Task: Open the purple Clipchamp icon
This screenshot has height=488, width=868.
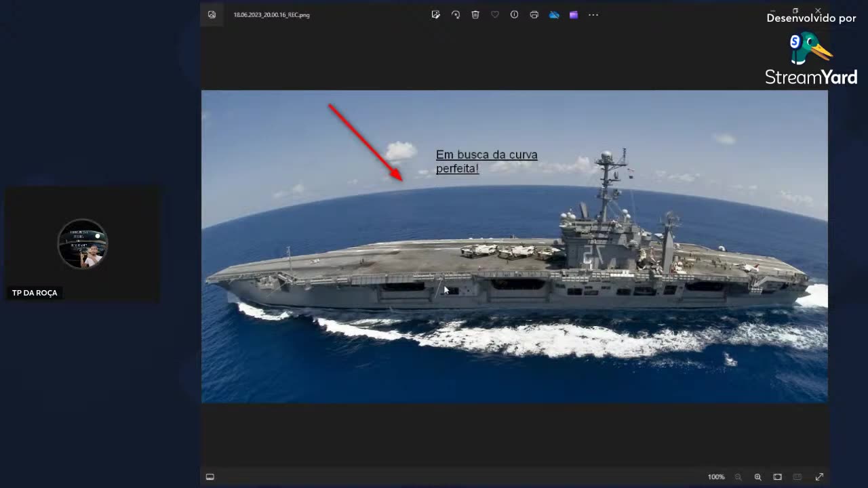Action: [x=574, y=14]
